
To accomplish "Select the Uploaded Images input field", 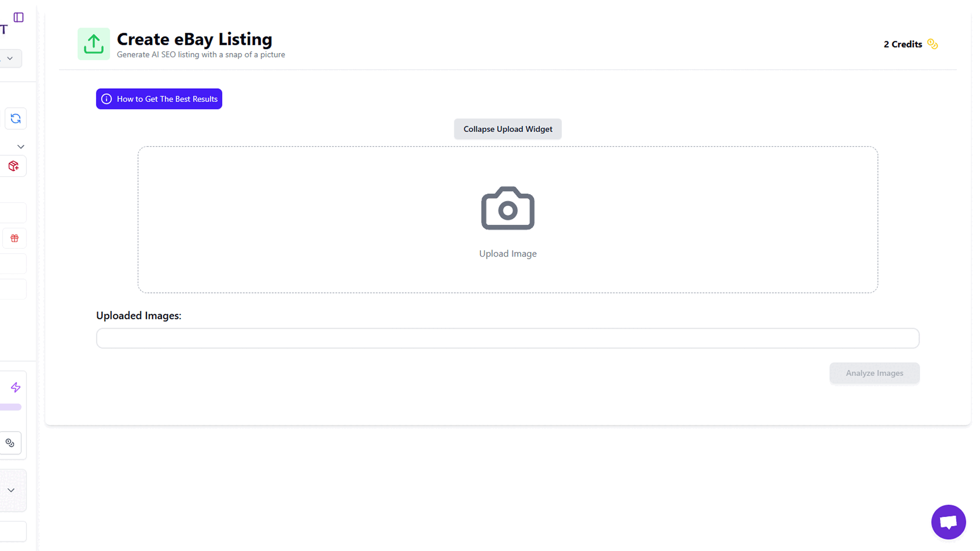I will pyautogui.click(x=507, y=338).
